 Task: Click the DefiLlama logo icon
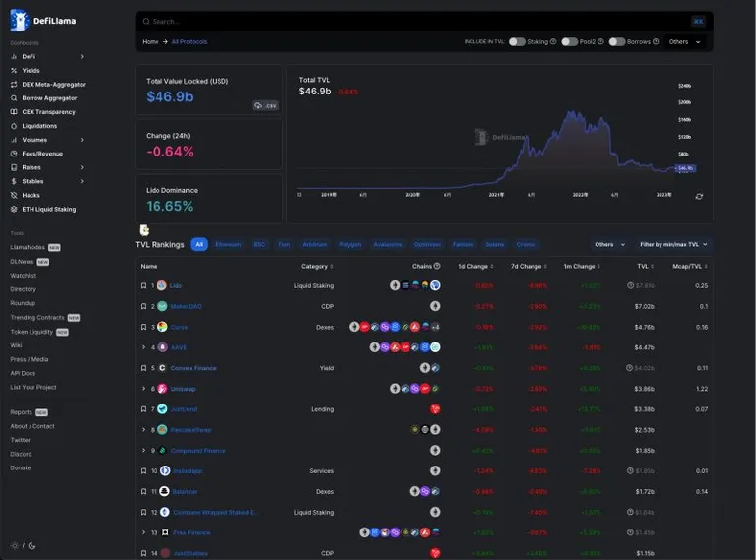(20, 21)
